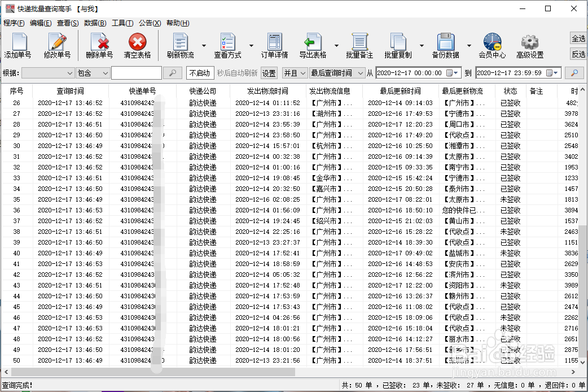Click the 删除单号 icon
The height and width of the screenshot is (392, 588).
[99, 45]
